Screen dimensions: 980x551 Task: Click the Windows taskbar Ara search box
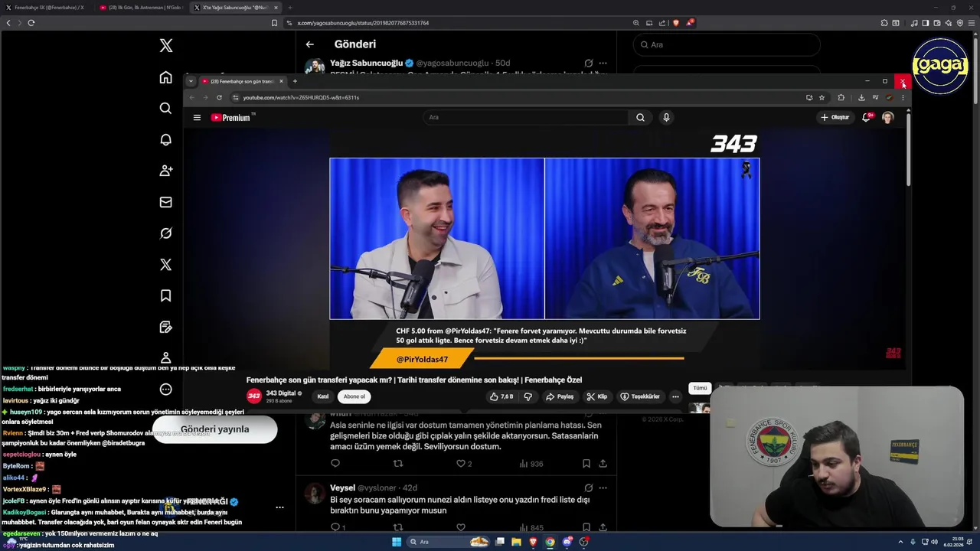449,542
